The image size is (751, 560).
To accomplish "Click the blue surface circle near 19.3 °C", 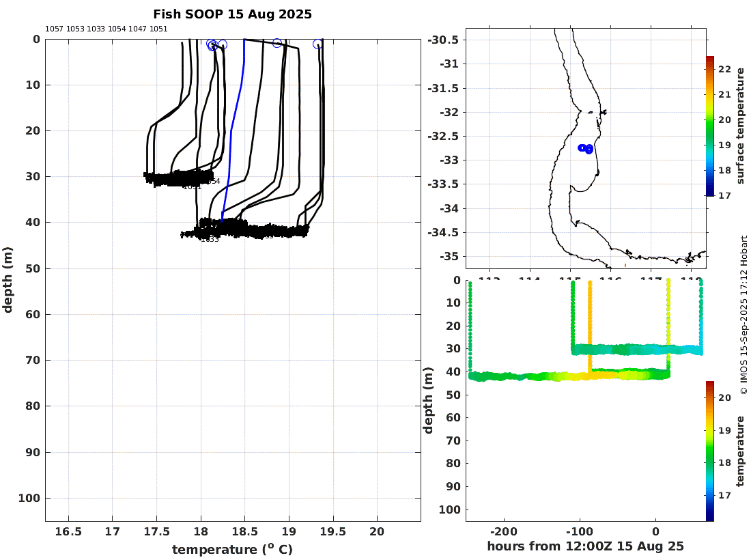I will click(317, 44).
